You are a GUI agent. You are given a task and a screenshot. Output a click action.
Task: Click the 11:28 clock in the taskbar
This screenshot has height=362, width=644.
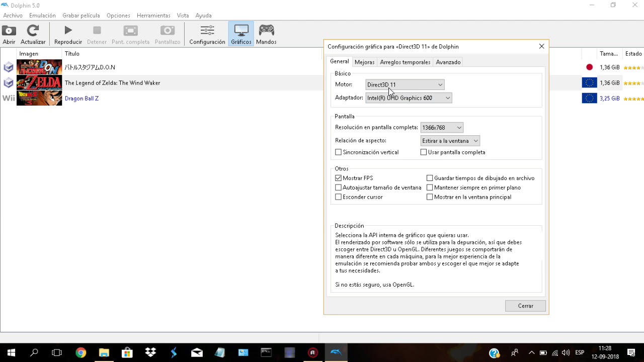(x=605, y=348)
